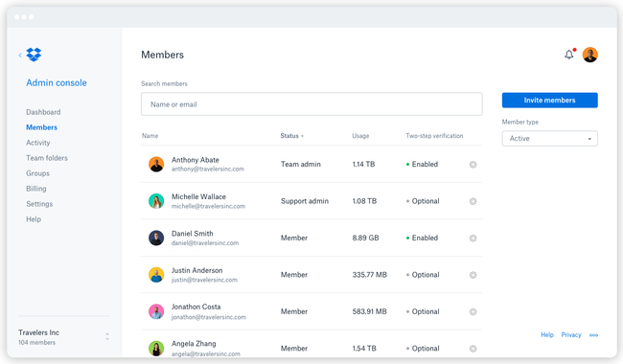Open Team folders in the sidebar
Viewport: 623px width, 364px height.
47,158
